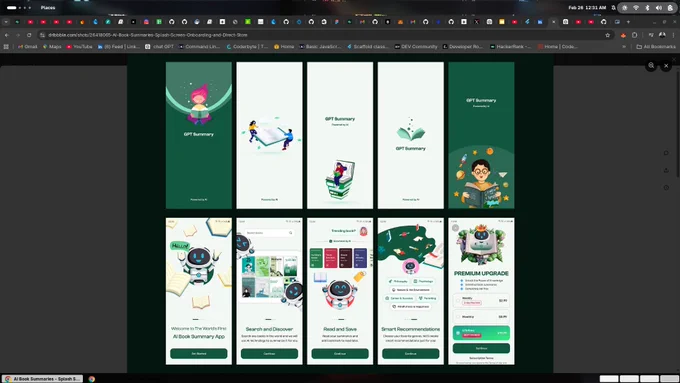This screenshot has width=680, height=383.
Task: Open the HackerRank bookmark
Action: pos(510,46)
